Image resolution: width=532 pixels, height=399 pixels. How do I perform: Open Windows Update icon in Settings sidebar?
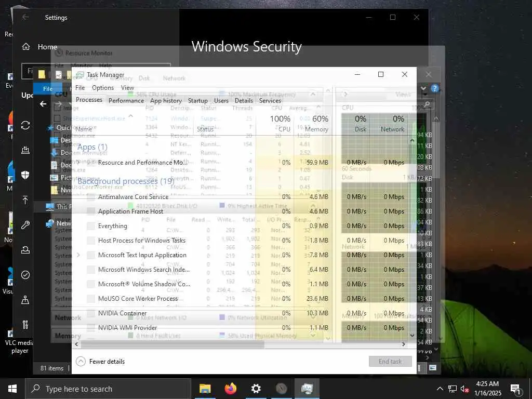coord(25,125)
